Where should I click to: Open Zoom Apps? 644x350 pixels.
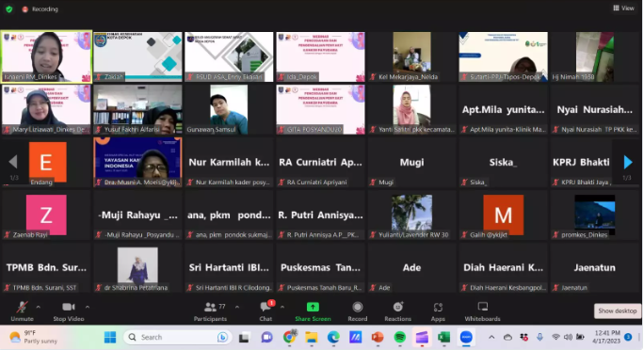point(438,311)
